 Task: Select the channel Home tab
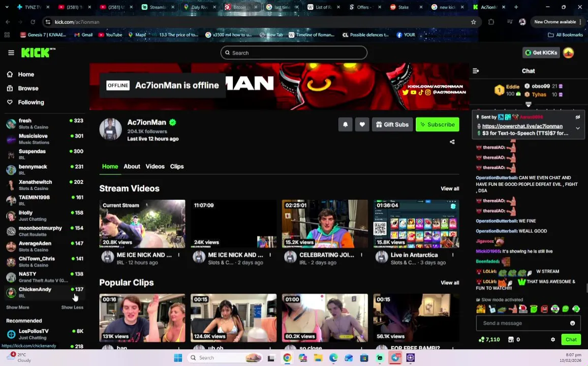tap(110, 167)
